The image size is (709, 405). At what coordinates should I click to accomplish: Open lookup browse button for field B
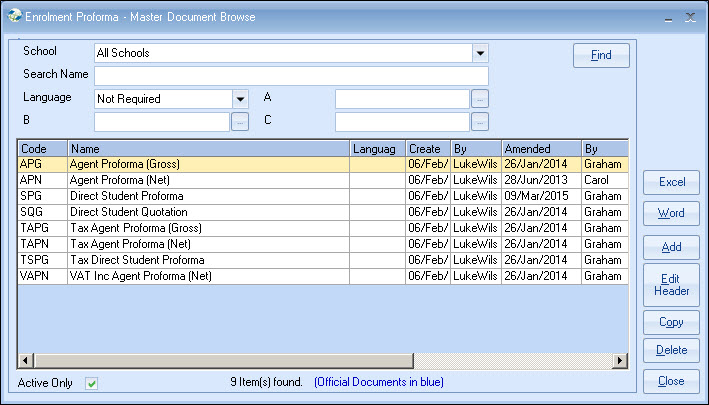click(x=240, y=122)
